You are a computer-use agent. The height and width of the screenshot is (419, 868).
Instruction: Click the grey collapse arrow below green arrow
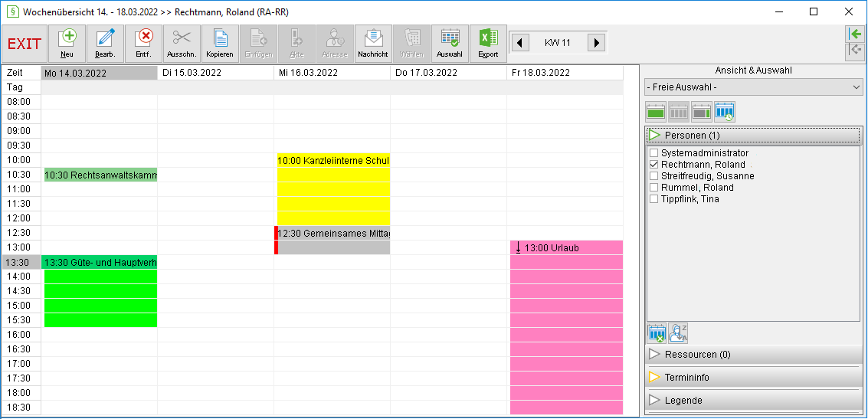coord(855,51)
